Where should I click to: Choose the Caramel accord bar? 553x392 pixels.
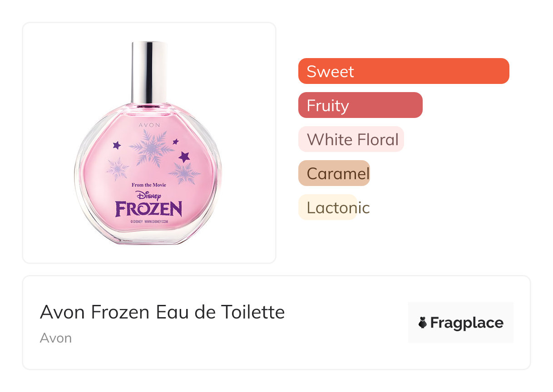334,173
